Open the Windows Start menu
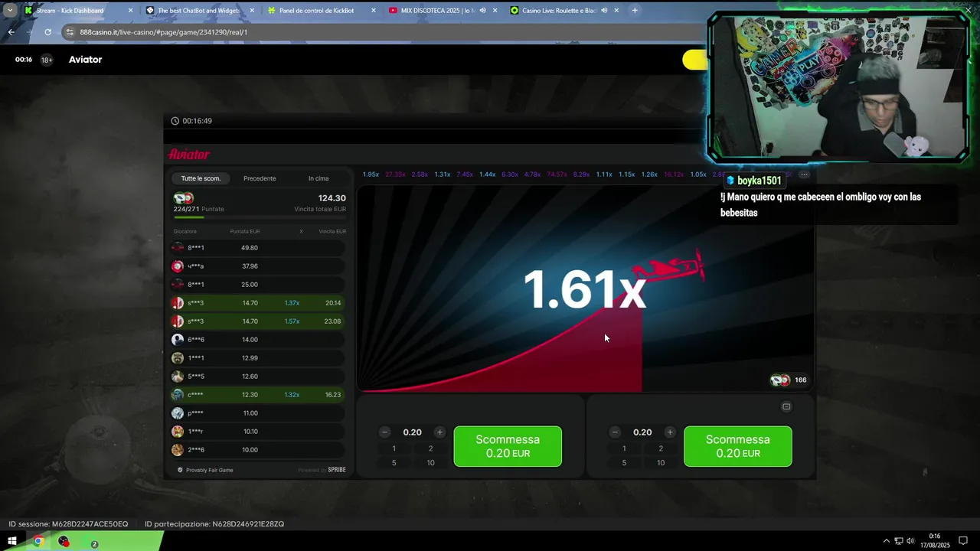 (x=11, y=542)
